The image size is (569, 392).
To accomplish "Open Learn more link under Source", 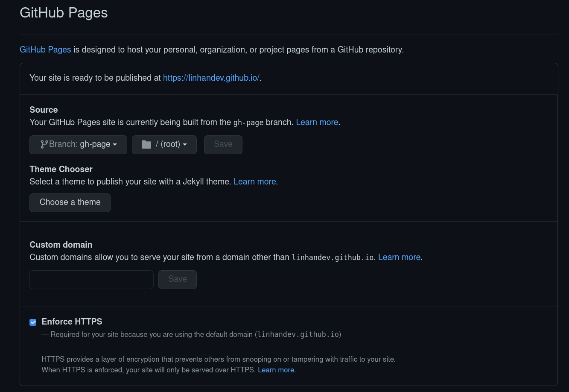I will (x=317, y=122).
